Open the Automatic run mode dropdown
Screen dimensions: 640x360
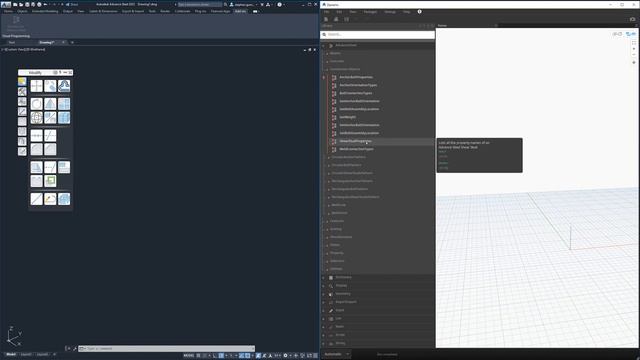tap(336, 354)
